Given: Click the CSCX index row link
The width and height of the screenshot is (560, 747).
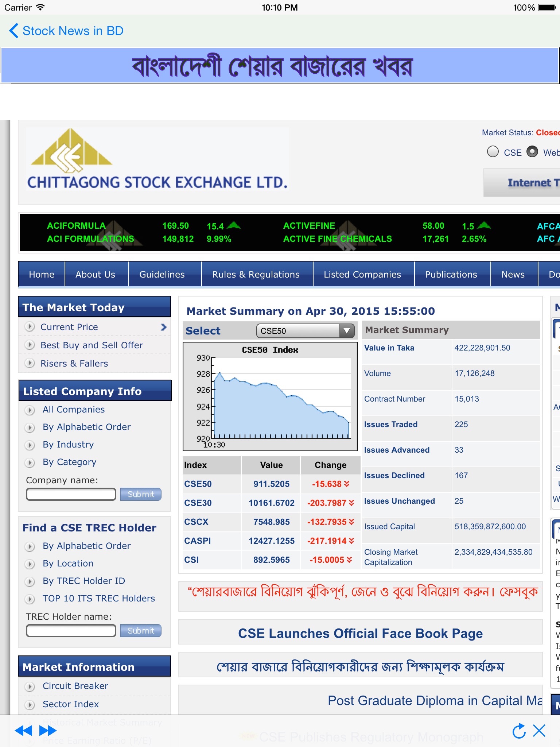Looking at the screenshot, I should (x=196, y=522).
